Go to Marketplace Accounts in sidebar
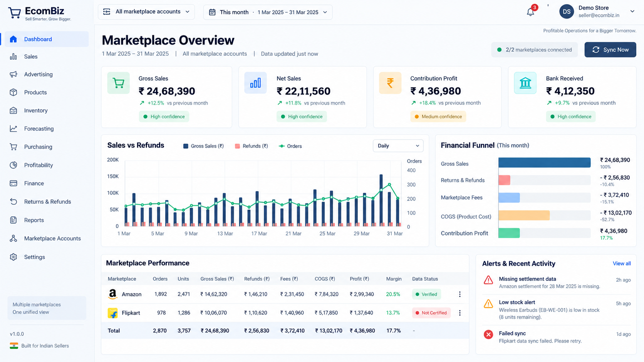Image resolution: width=644 pixels, height=362 pixels. click(x=47, y=239)
